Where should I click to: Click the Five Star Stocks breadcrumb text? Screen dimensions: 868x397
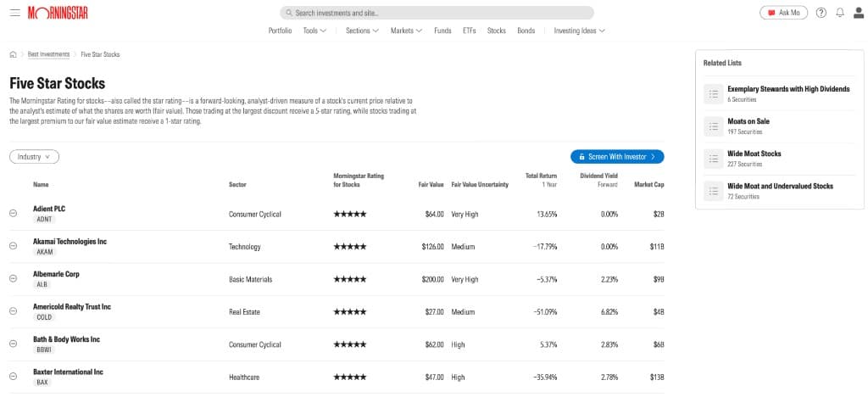[100, 54]
